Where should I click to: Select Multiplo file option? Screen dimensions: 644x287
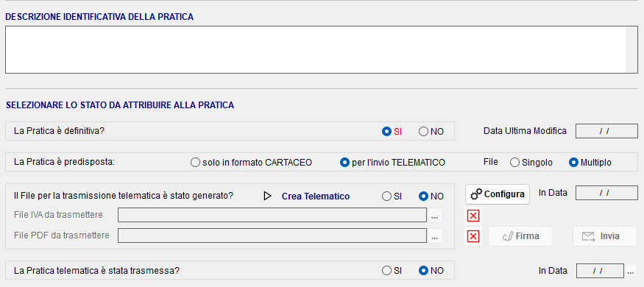tap(590, 163)
